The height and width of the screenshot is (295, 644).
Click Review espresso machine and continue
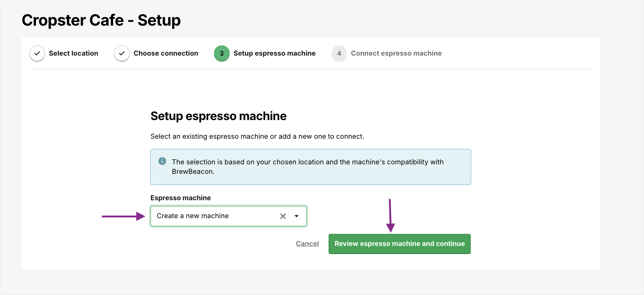pos(400,244)
